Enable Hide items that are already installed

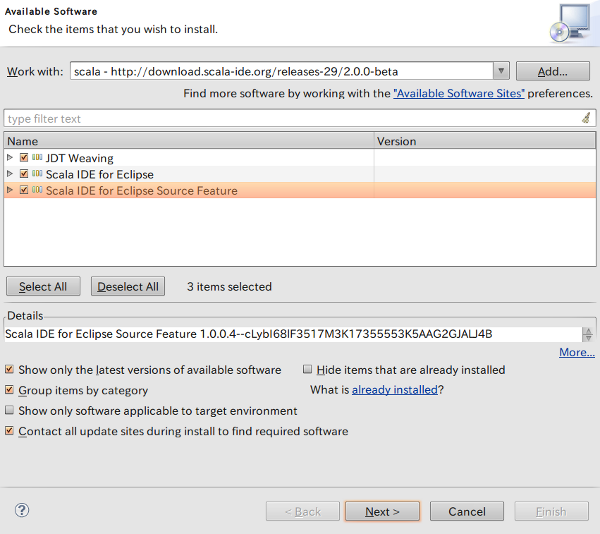click(x=307, y=369)
